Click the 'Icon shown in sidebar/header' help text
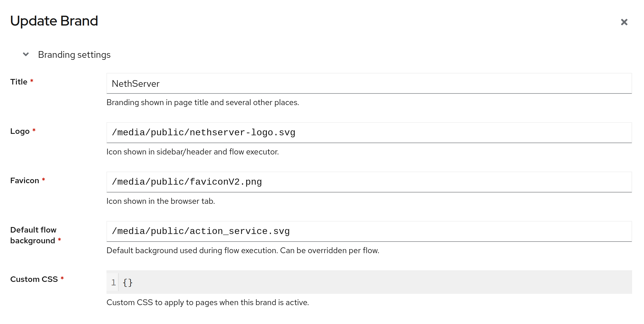 coord(193,152)
